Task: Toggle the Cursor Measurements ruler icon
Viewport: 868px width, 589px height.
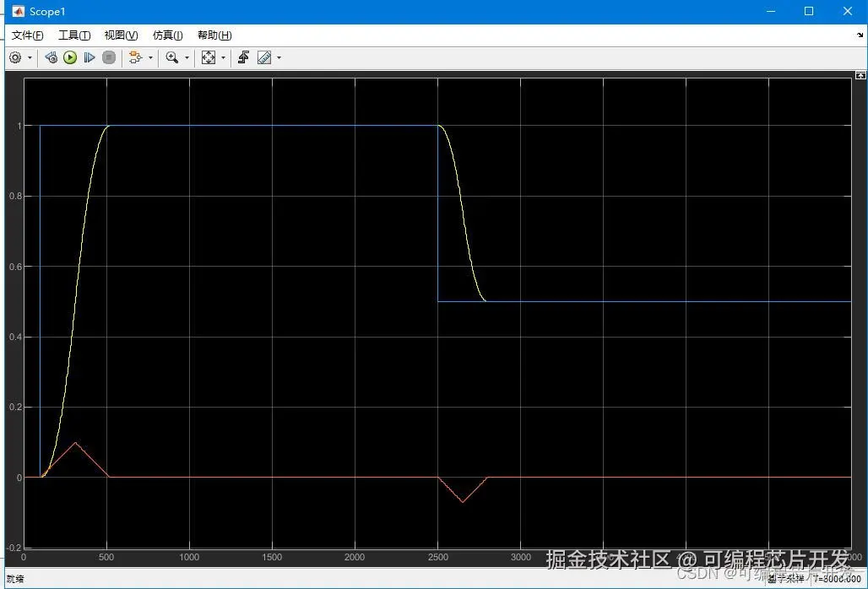Action: [264, 57]
